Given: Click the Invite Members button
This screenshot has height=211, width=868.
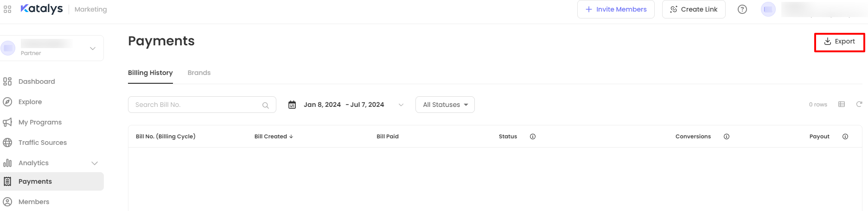Looking at the screenshot, I should coord(616,9).
